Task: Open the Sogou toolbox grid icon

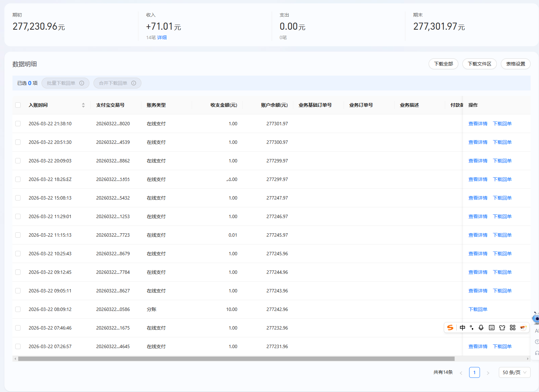Action: 513,328
